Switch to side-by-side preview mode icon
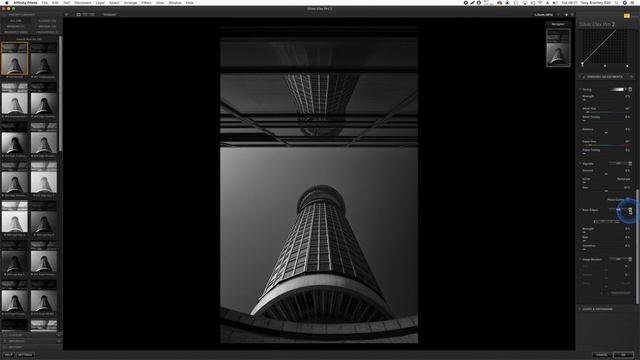Screen dimensions: 640x360 coord(92,15)
